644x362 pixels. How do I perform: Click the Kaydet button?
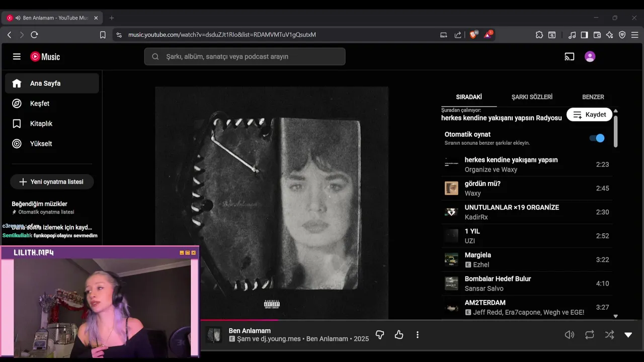tap(590, 115)
